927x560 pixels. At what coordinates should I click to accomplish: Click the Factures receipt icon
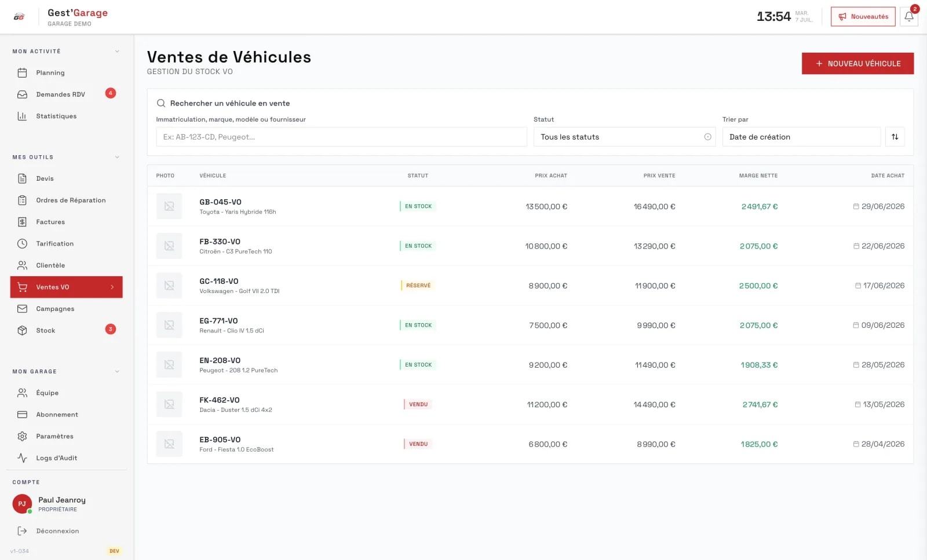click(x=22, y=222)
